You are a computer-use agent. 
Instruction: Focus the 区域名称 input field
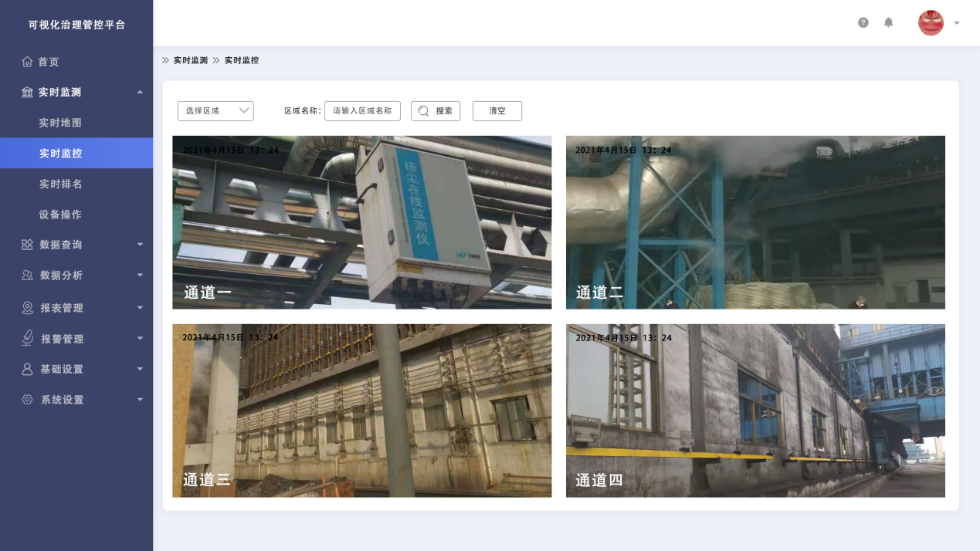[362, 111]
